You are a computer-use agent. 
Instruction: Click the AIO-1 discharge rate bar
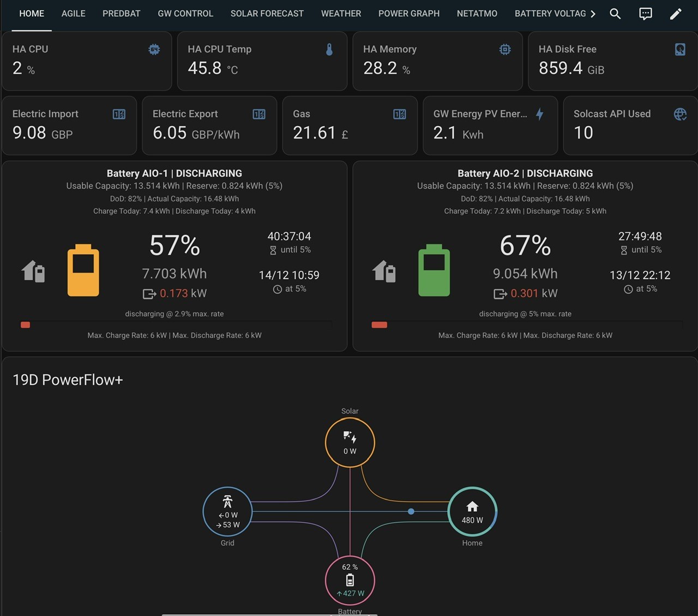176,325
